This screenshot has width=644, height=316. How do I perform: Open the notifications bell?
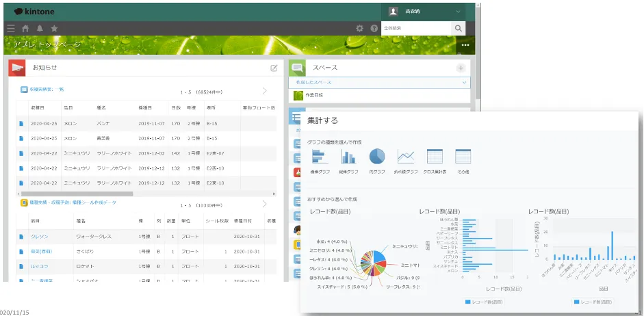(40, 28)
